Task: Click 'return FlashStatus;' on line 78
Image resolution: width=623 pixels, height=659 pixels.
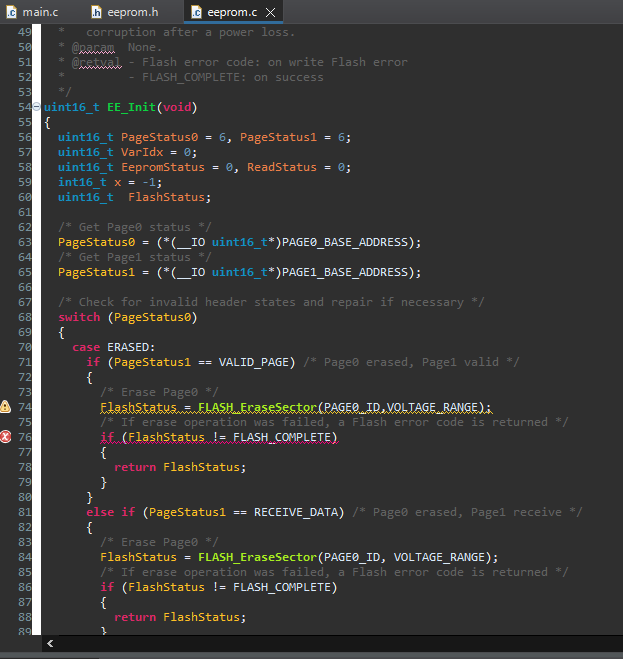Action: pyautogui.click(x=180, y=467)
